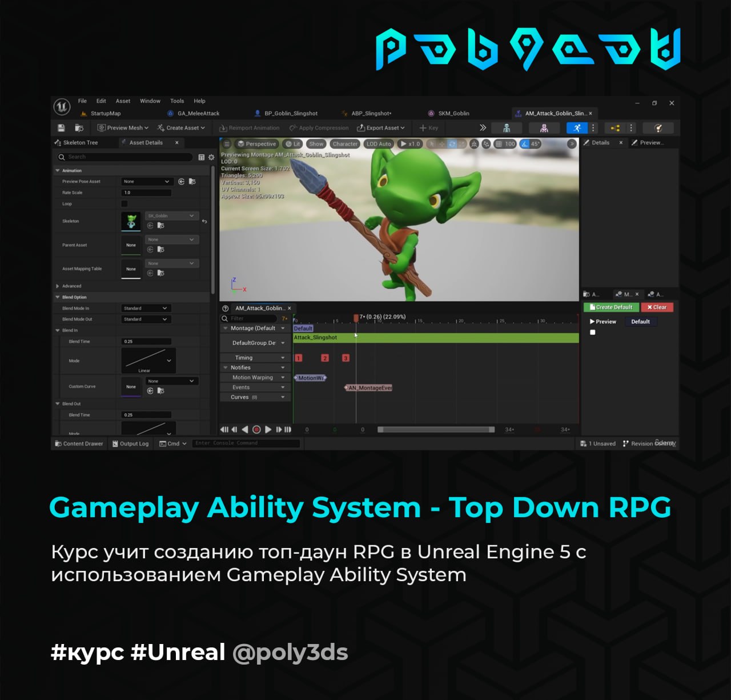
Task: Browse to Preview Pose Asset in content
Action: [x=192, y=182]
